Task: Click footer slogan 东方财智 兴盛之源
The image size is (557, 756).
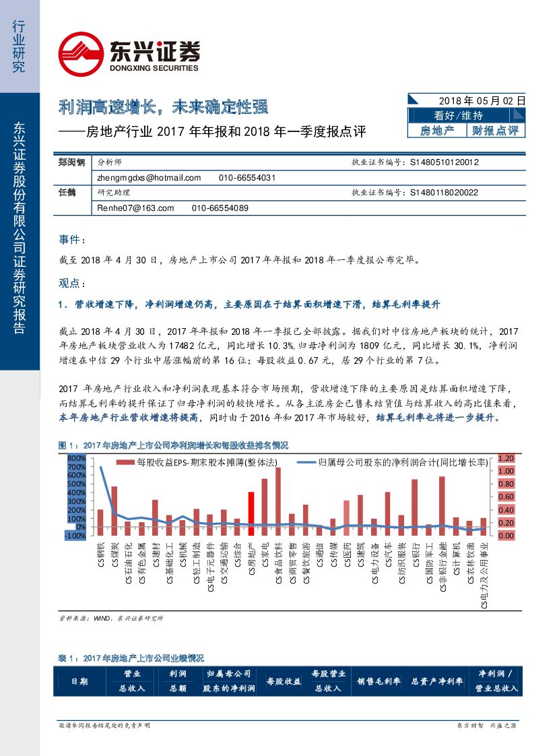Action: (487, 725)
